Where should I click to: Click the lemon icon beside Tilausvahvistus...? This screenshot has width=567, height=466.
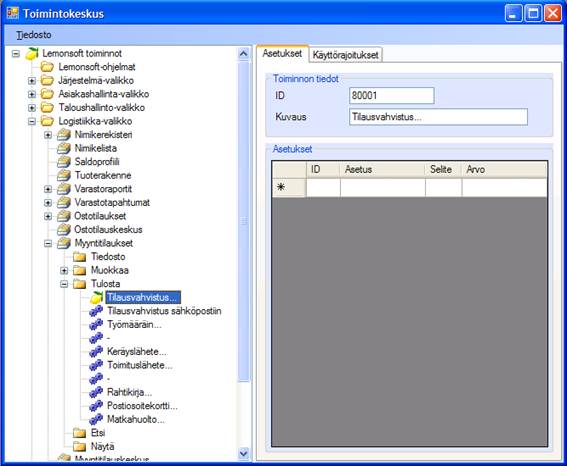pyautogui.click(x=96, y=298)
